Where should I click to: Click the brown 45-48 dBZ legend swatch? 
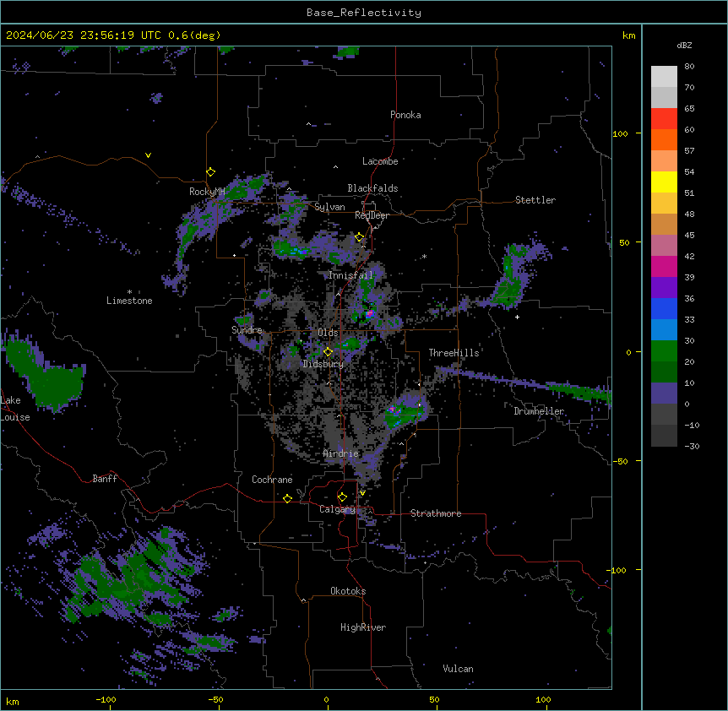(x=664, y=224)
